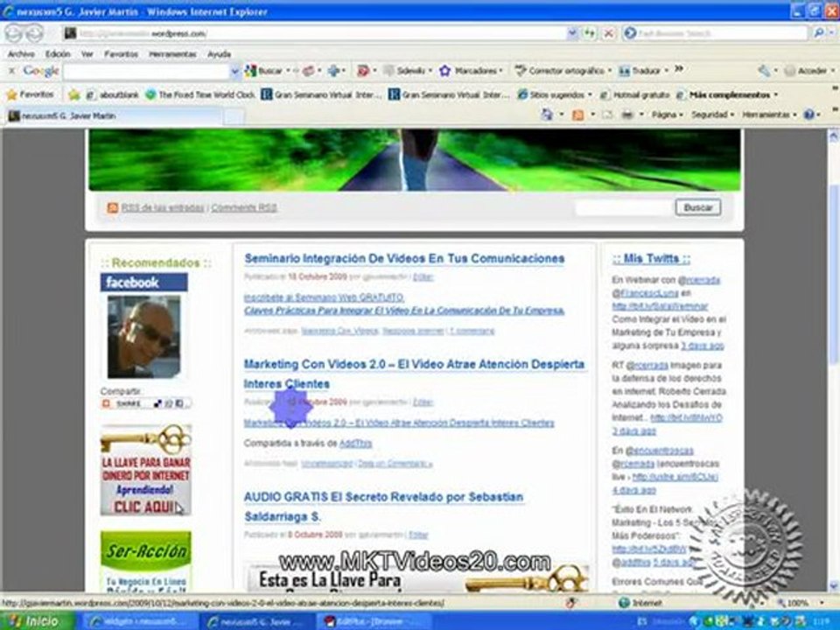Click into the Google toolbar search field

click(x=146, y=71)
